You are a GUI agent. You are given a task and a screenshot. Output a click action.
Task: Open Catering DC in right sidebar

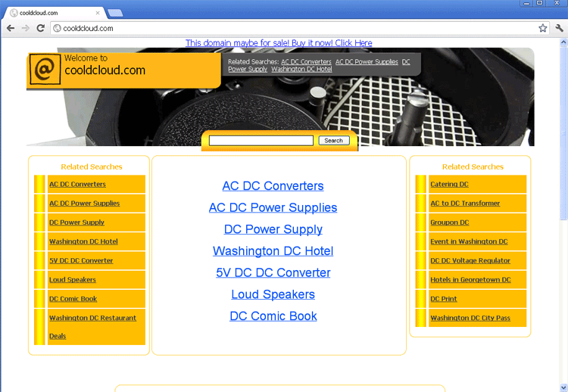449,184
